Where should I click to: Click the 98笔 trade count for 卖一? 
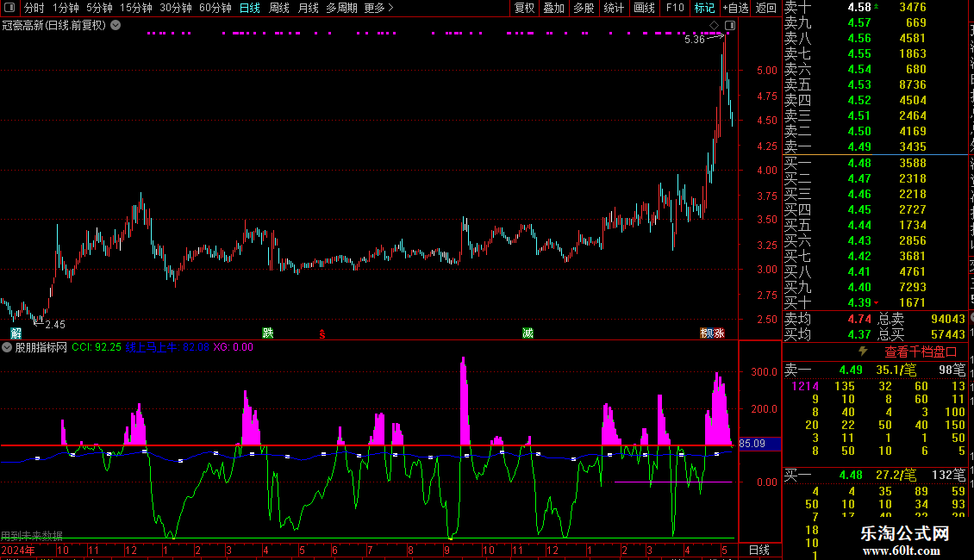tap(952, 370)
